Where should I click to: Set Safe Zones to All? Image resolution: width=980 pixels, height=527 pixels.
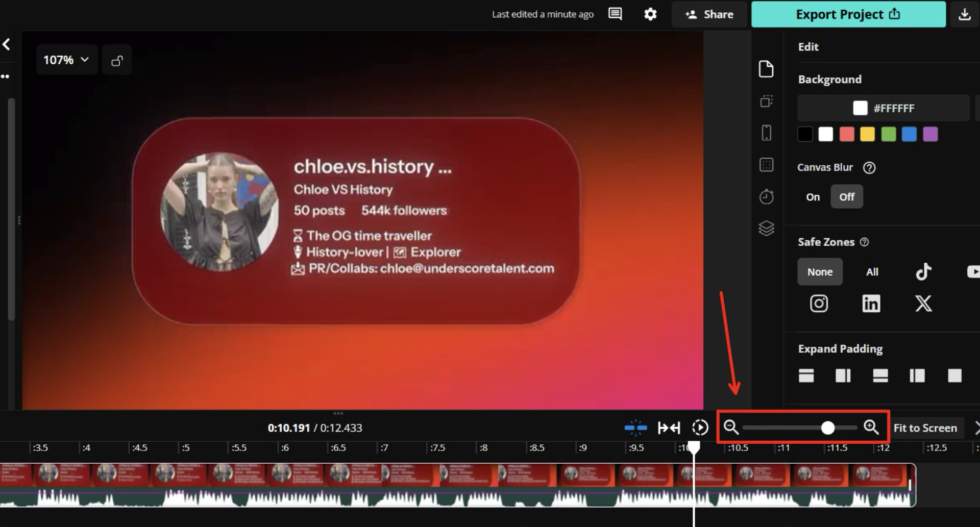[x=872, y=272]
